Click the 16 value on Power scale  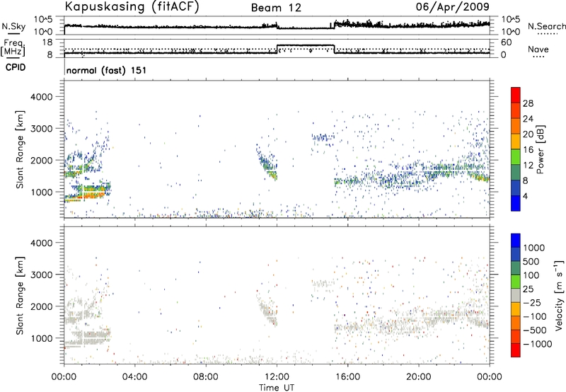(x=528, y=150)
